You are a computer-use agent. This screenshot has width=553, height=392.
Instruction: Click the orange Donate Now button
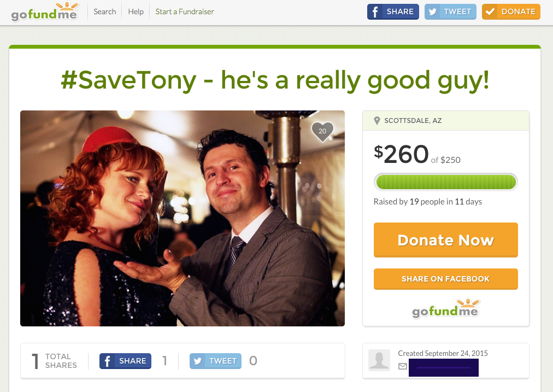[x=446, y=240]
